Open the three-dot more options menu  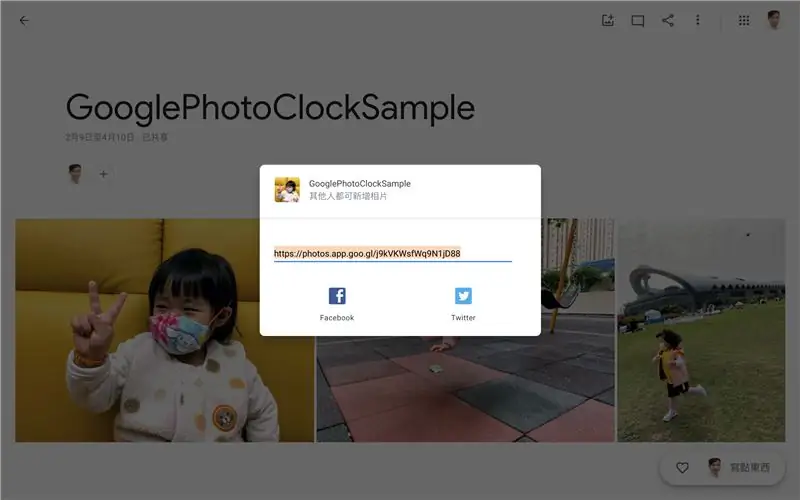tap(697, 20)
